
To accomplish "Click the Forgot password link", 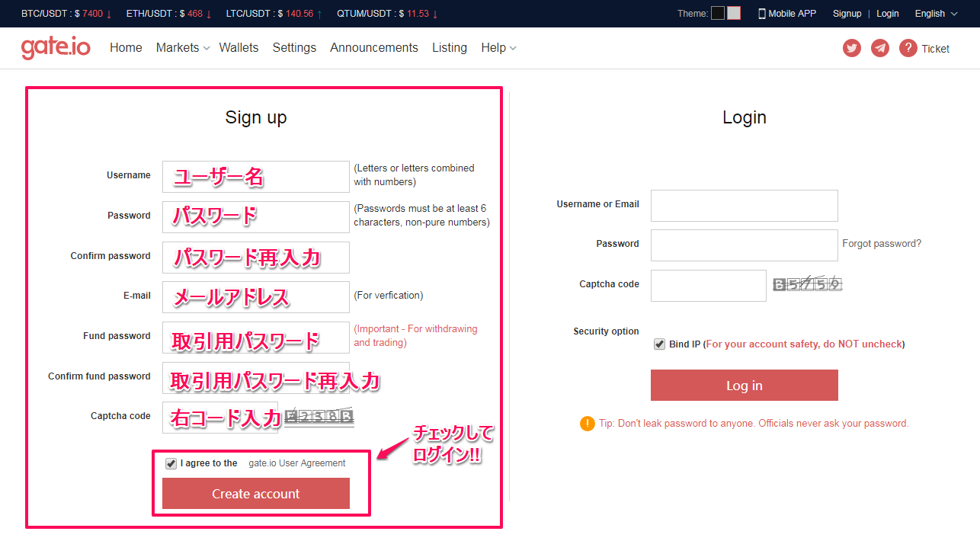I will click(x=881, y=244).
